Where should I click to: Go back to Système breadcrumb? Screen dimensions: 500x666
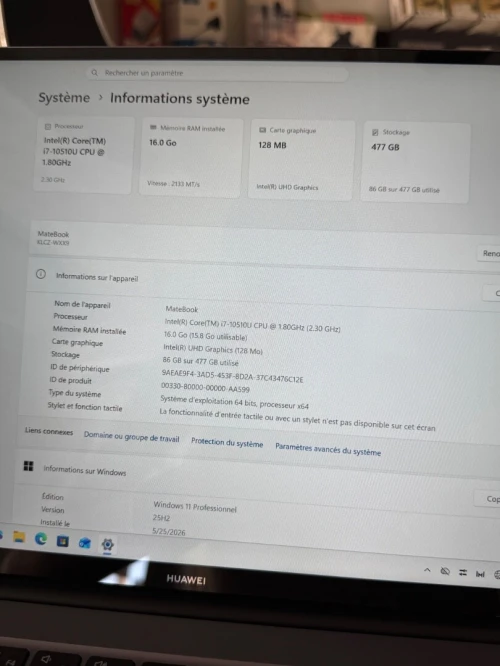(x=64, y=97)
